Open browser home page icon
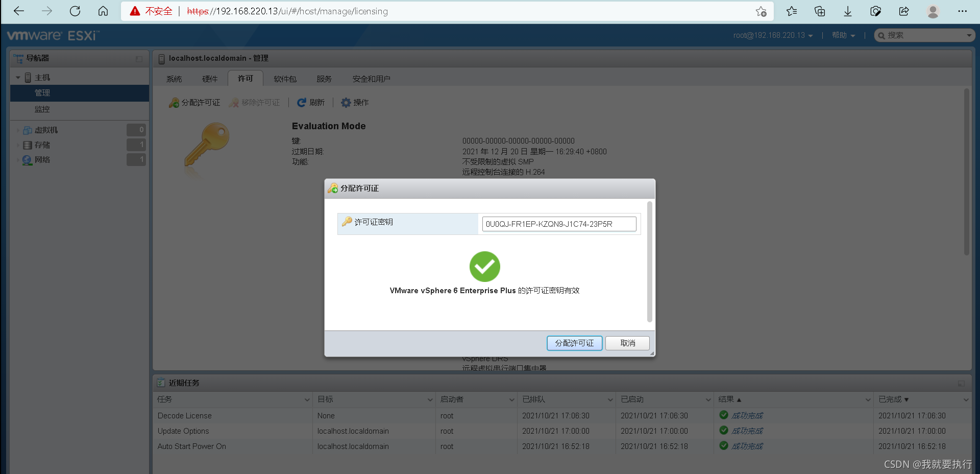 103,11
